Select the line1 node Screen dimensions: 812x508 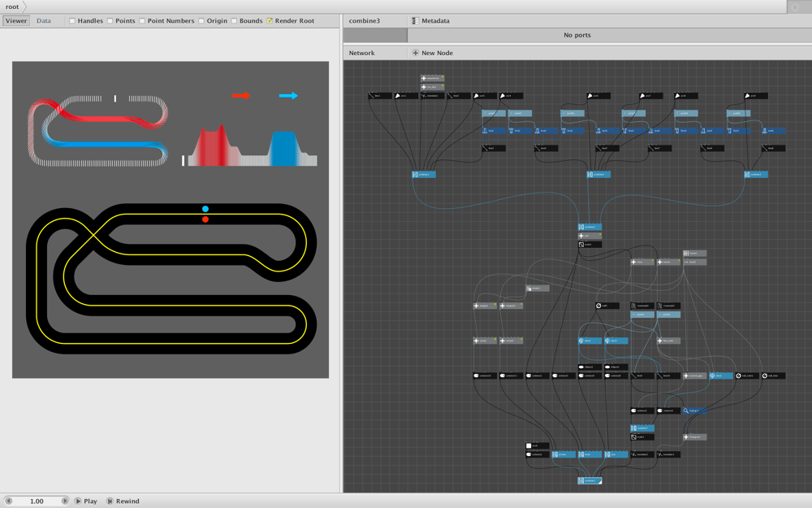coord(380,96)
